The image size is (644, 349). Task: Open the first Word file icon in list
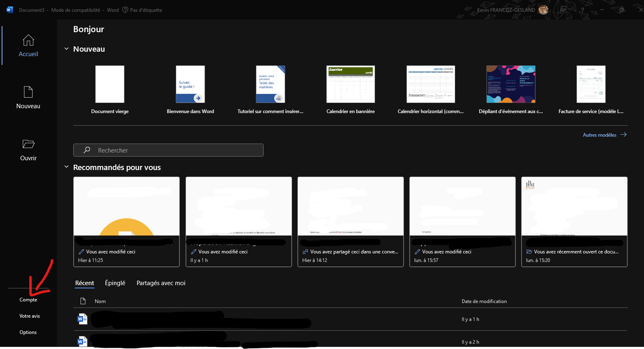pos(82,319)
